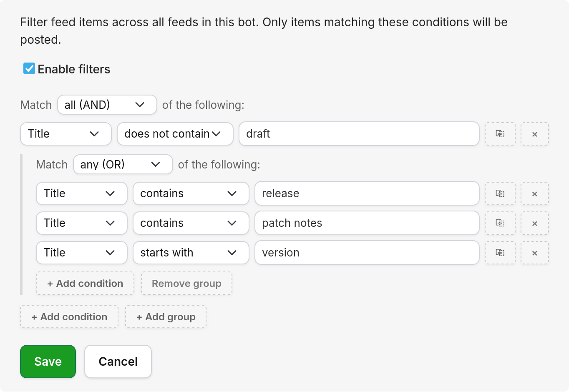Click the version value input field

tap(367, 253)
